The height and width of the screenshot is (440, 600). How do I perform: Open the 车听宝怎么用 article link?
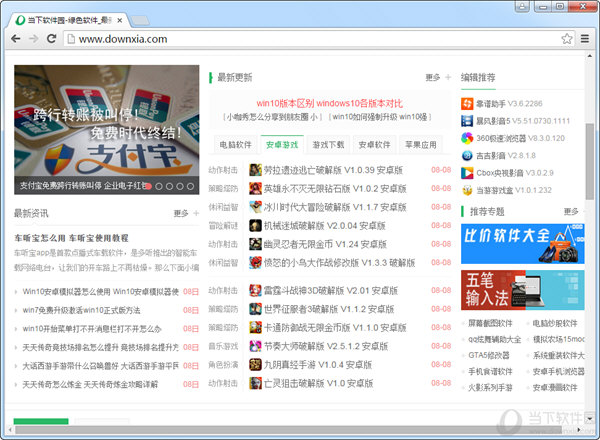(71, 238)
